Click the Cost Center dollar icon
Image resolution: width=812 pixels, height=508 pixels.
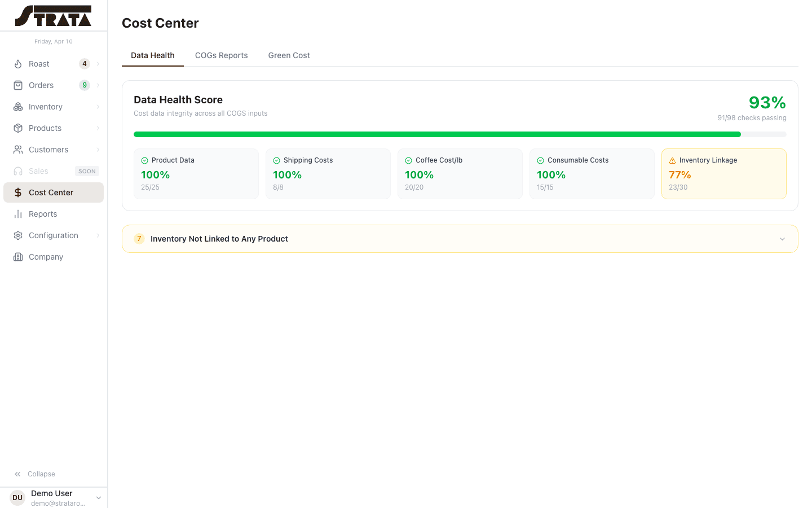coord(17,192)
